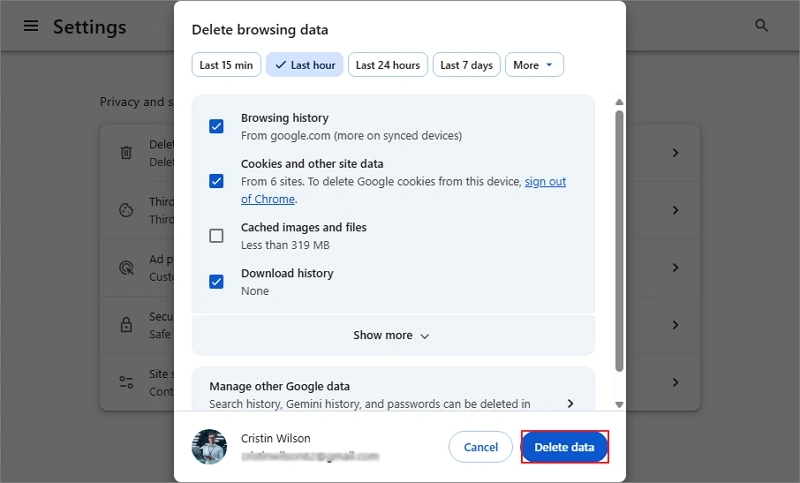Select the Last 7 days range
Image resolution: width=800 pixels, height=483 pixels.
[466, 65]
